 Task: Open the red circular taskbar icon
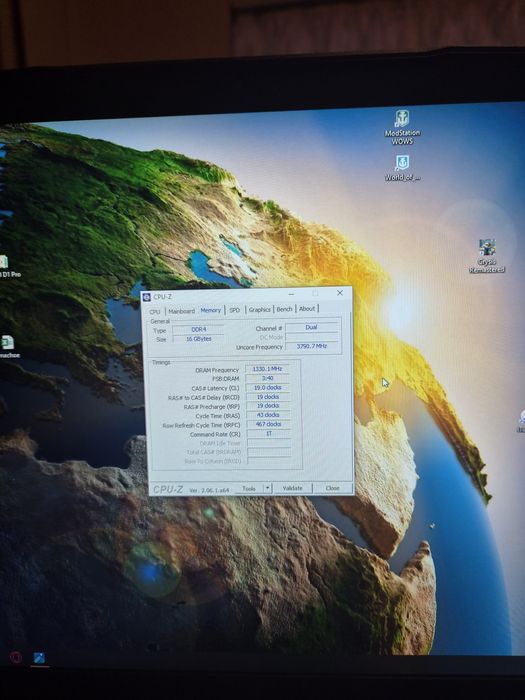(x=16, y=657)
